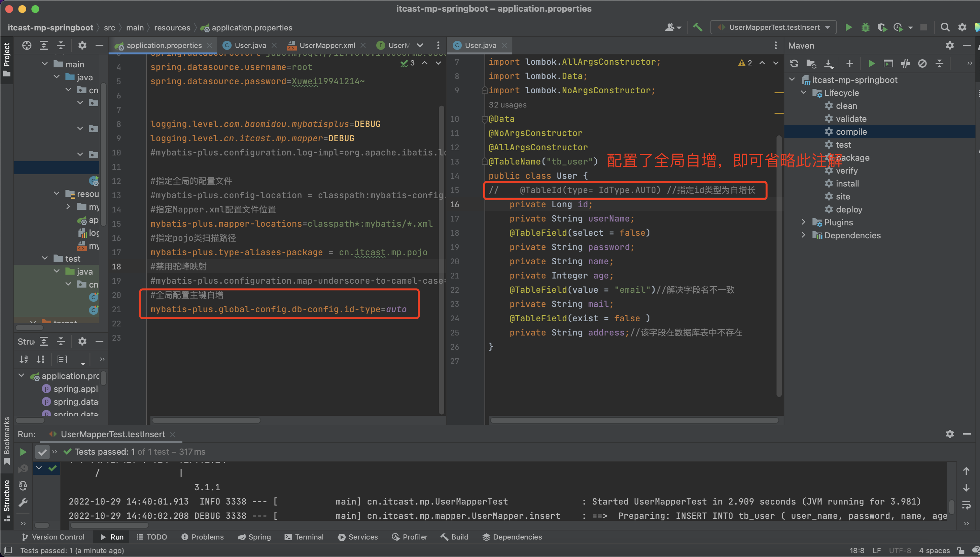
Task: Select the compile lifecycle goal
Action: 851,131
